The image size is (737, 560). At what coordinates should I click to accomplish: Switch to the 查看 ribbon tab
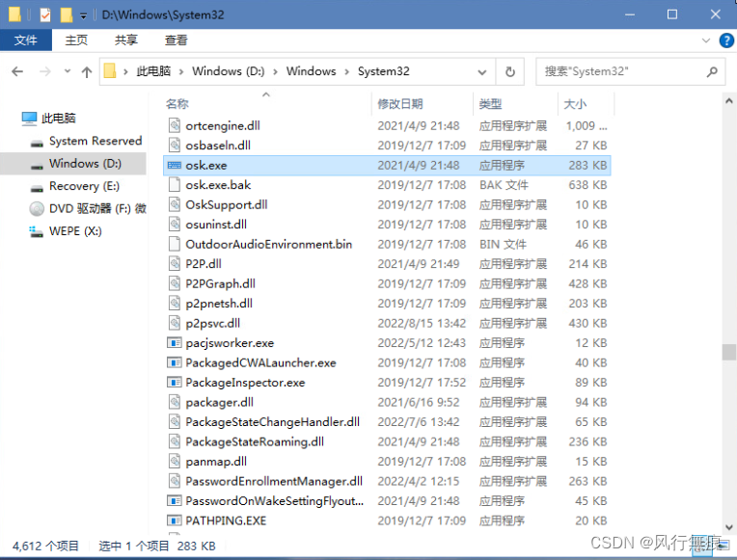pos(177,40)
